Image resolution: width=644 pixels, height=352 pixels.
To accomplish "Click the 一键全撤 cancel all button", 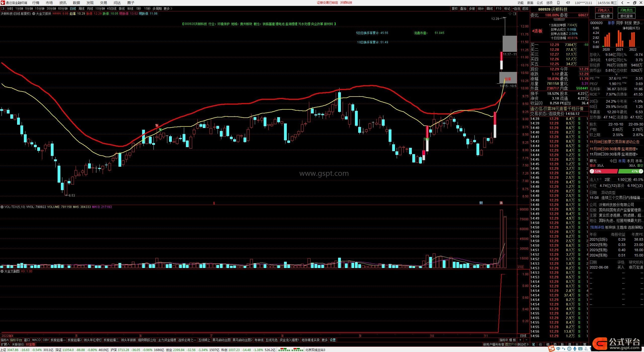I will point(604,16).
